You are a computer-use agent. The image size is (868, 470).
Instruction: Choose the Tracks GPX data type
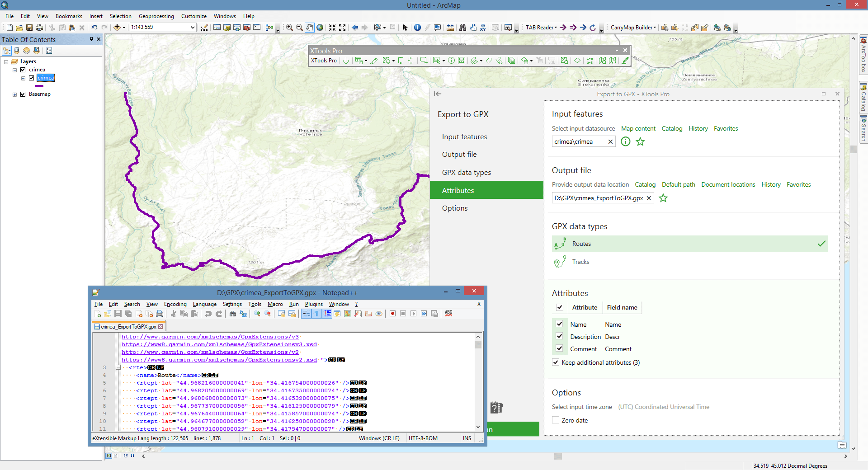click(690, 262)
